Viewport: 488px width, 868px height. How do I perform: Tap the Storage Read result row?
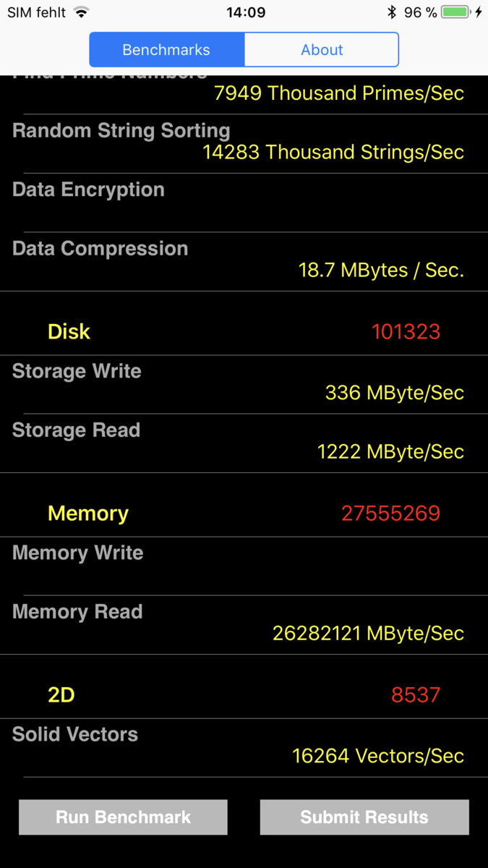(244, 442)
